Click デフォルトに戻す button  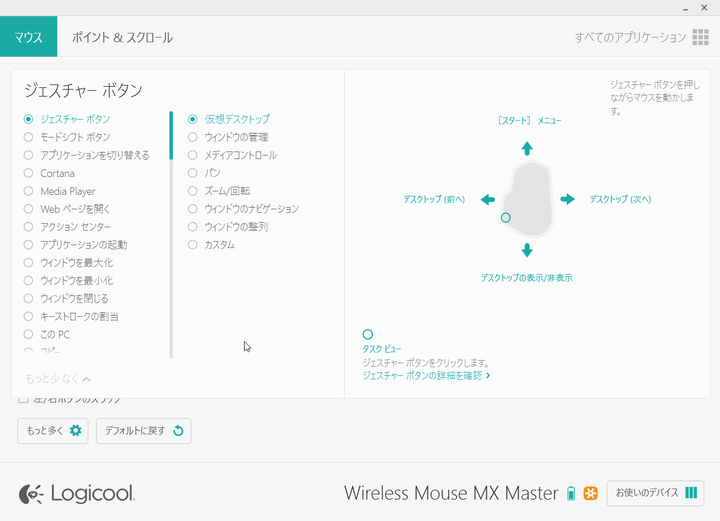pos(144,431)
